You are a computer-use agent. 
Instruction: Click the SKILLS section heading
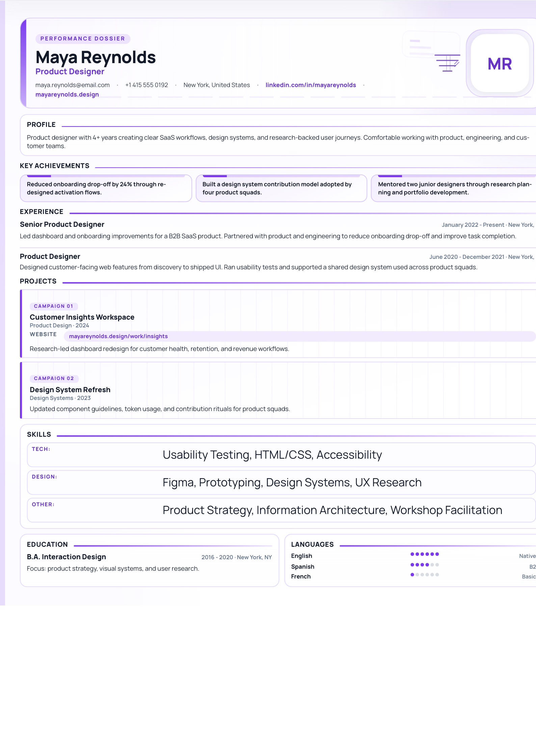[39, 434]
